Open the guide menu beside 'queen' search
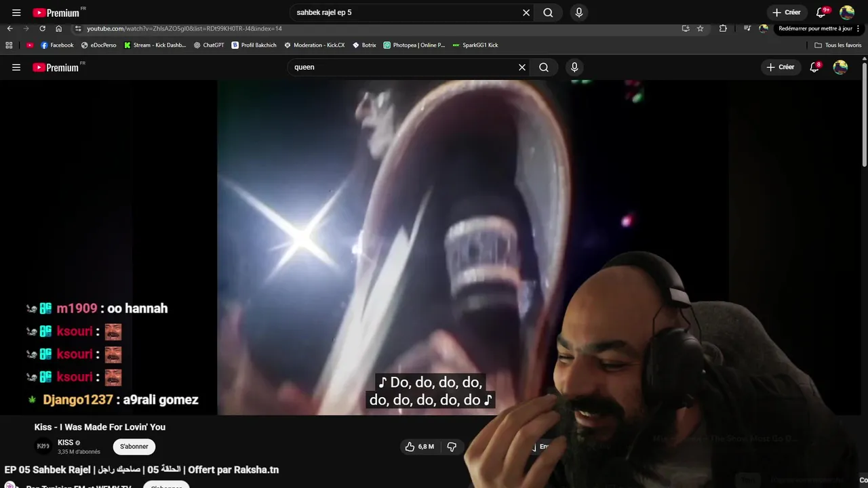868x488 pixels. coord(16,67)
